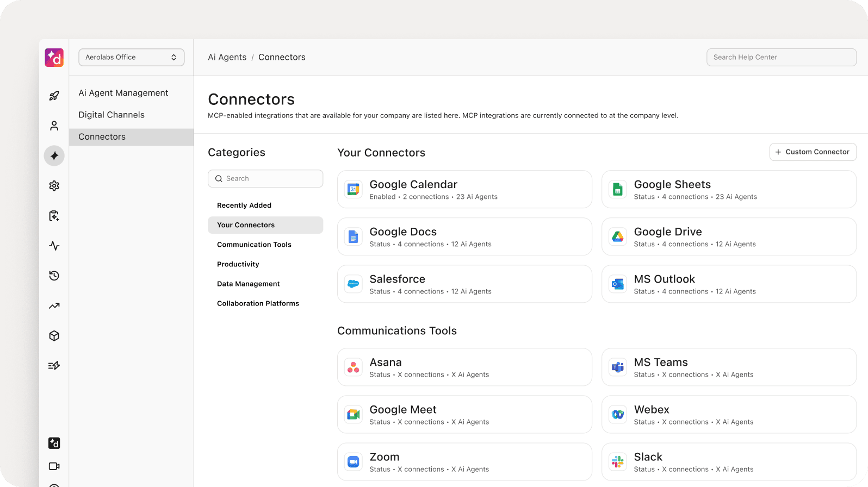Viewport: 868px width, 487px height.
Task: Open the MS Outlook connector title
Action: point(665,279)
